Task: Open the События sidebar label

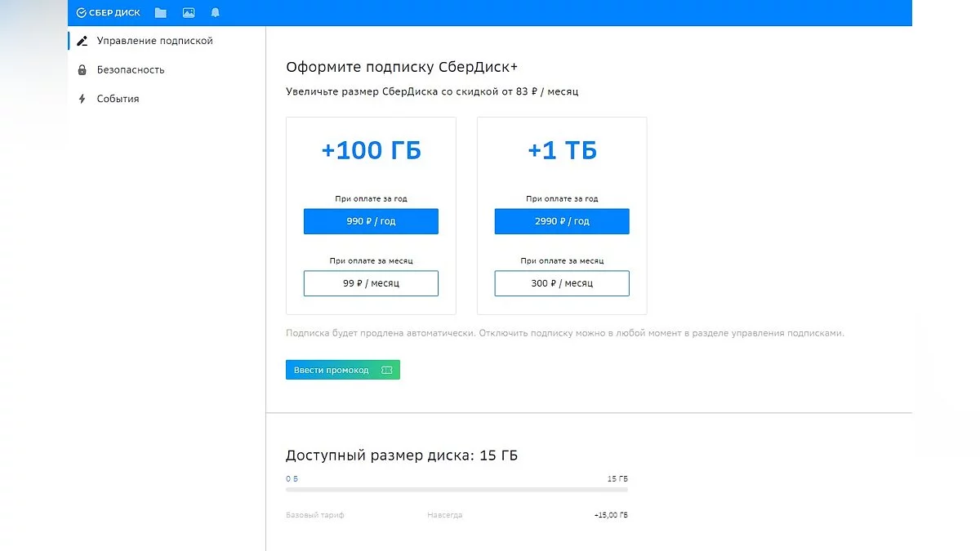Action: coord(118,99)
